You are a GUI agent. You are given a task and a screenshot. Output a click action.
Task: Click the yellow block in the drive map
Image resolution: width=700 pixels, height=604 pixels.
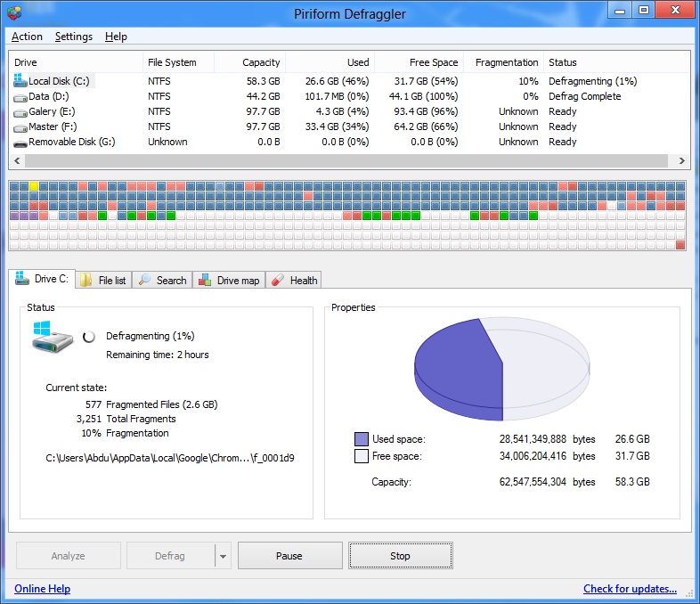point(34,185)
